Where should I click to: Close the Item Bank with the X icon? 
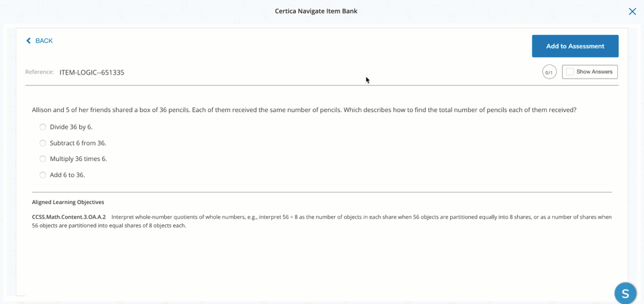(x=632, y=11)
